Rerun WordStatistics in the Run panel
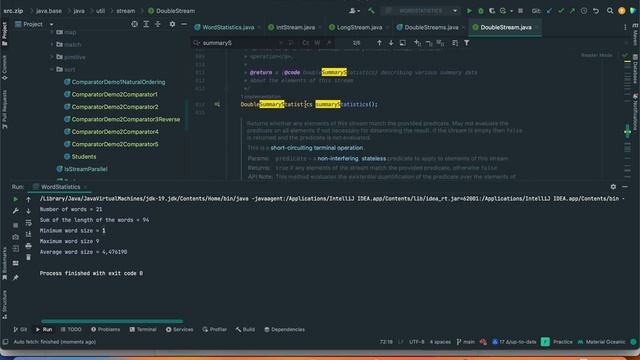This screenshot has width=640, height=360. (x=16, y=199)
